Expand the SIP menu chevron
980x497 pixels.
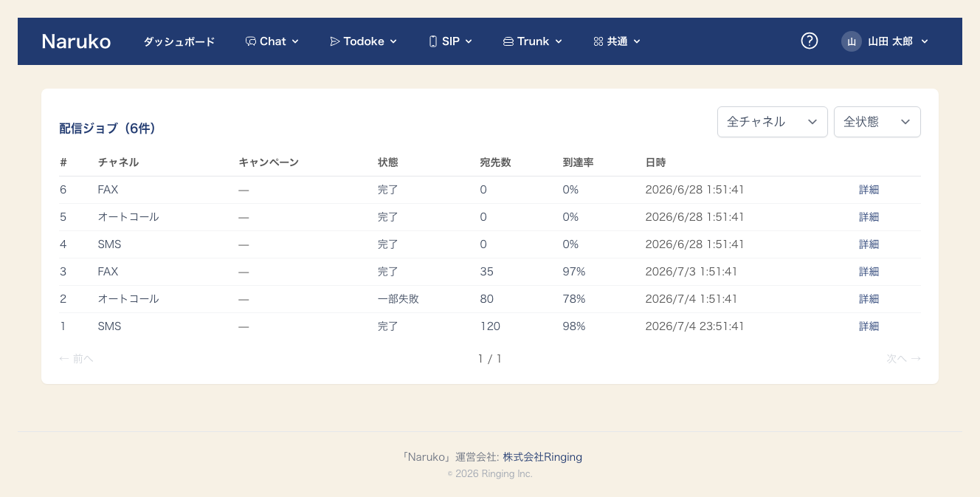469,41
